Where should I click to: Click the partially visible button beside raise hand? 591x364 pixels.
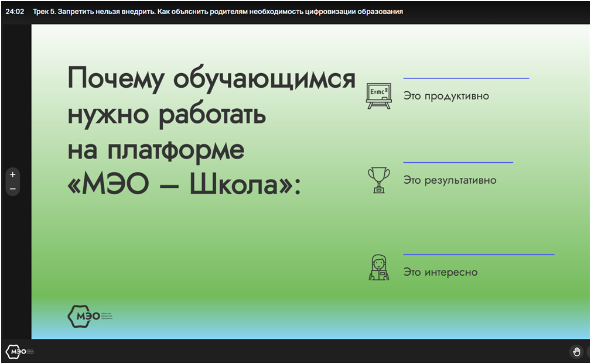tap(588, 352)
